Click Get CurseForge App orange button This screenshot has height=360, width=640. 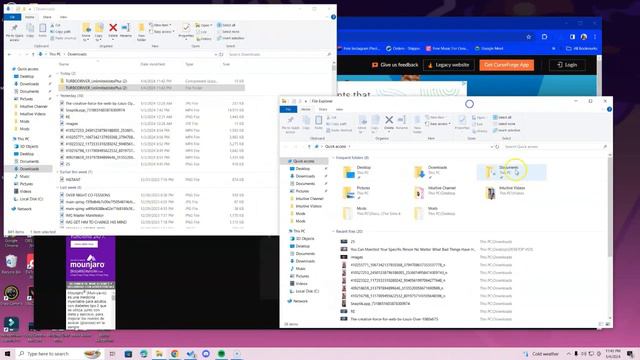[507, 65]
